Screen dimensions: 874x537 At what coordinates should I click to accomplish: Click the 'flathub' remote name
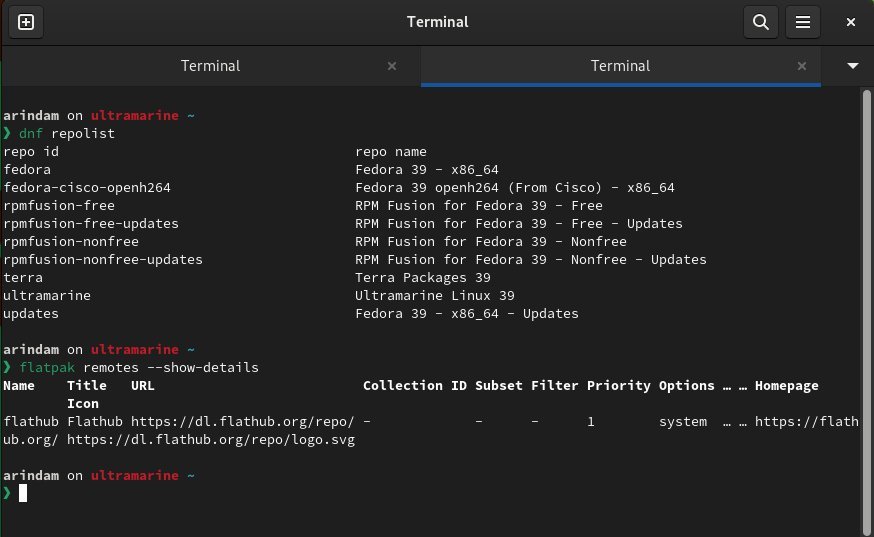[31, 422]
